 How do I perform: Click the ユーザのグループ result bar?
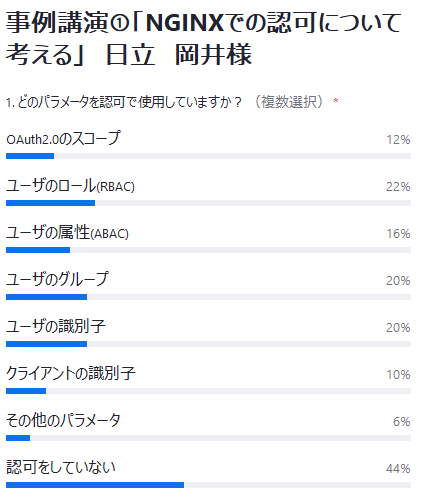(x=208, y=297)
